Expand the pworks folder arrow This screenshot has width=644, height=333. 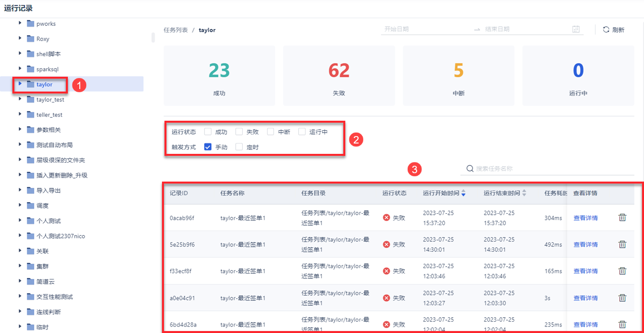coord(20,23)
